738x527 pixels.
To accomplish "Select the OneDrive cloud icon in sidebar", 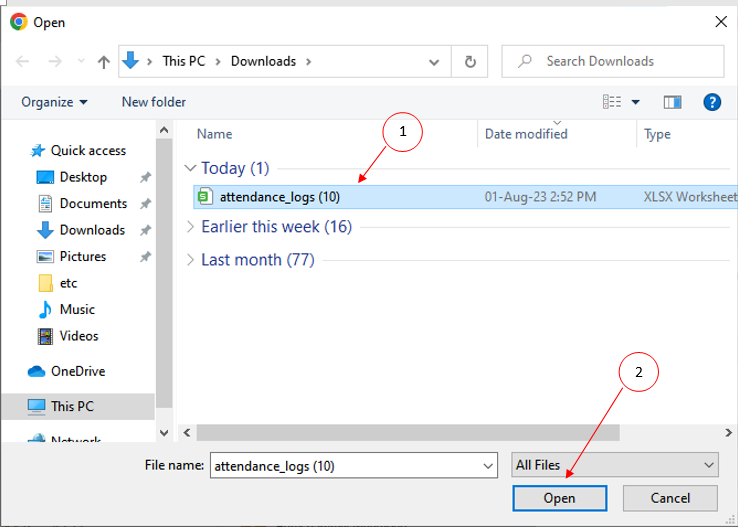I will tap(37, 371).
